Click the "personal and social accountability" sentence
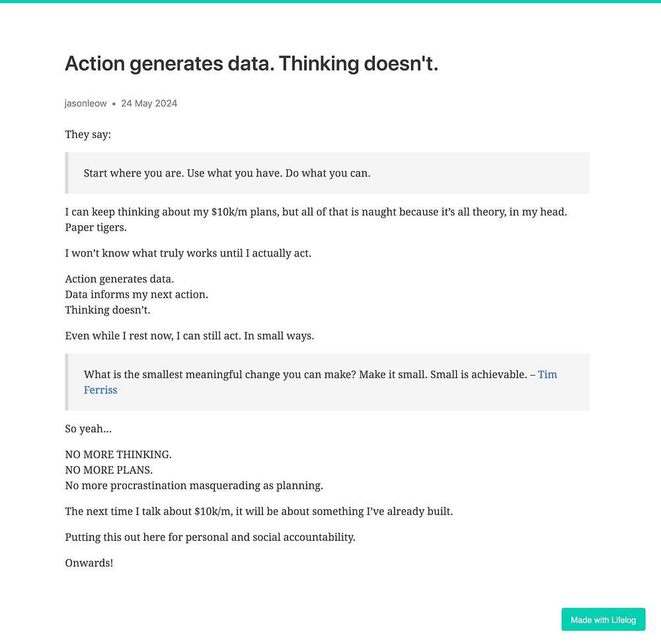The width and height of the screenshot is (661, 644). point(210,538)
